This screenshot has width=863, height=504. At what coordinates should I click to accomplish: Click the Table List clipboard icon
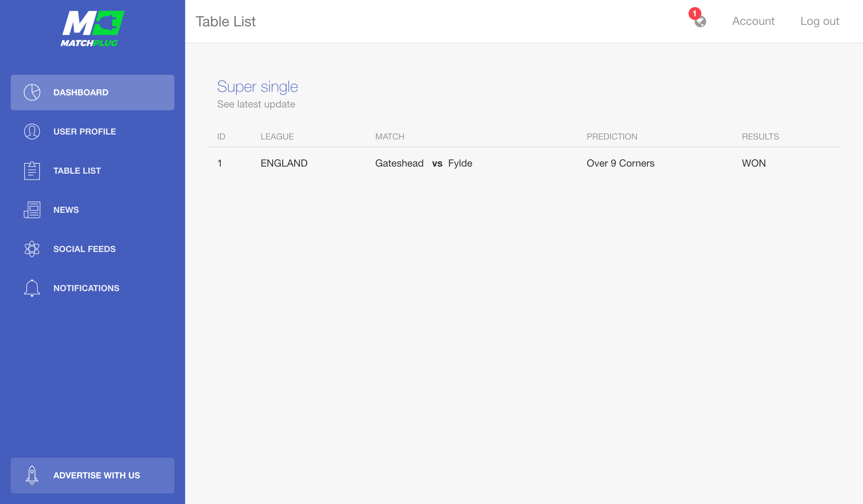[32, 171]
